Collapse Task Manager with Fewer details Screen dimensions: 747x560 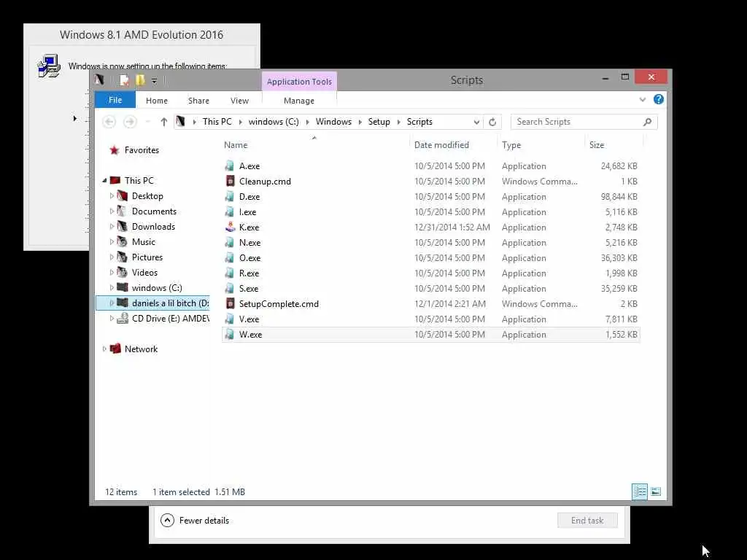pyautogui.click(x=195, y=521)
